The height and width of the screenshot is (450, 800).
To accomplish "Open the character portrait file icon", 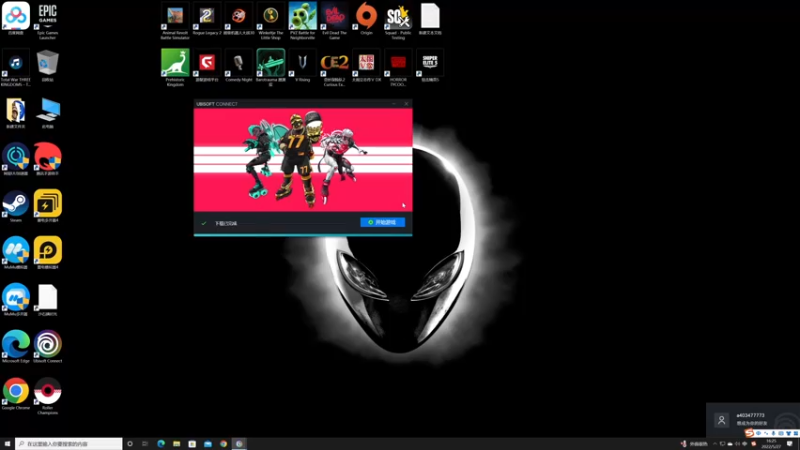I will [16, 112].
